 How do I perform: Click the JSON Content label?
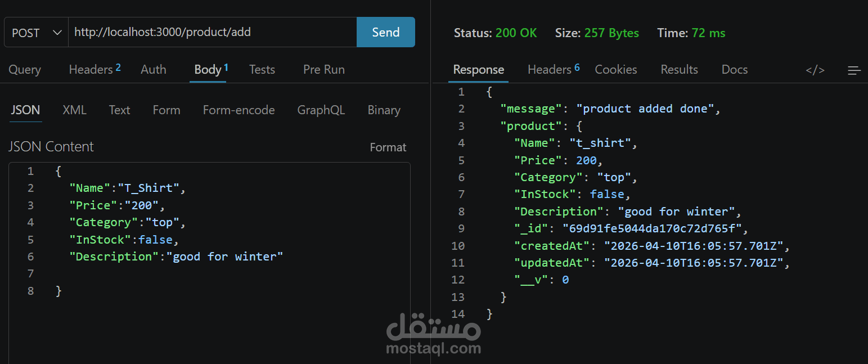(51, 147)
